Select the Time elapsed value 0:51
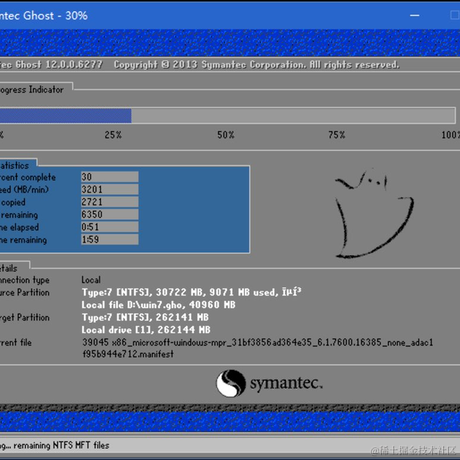This screenshot has width=460, height=460. coord(110,227)
